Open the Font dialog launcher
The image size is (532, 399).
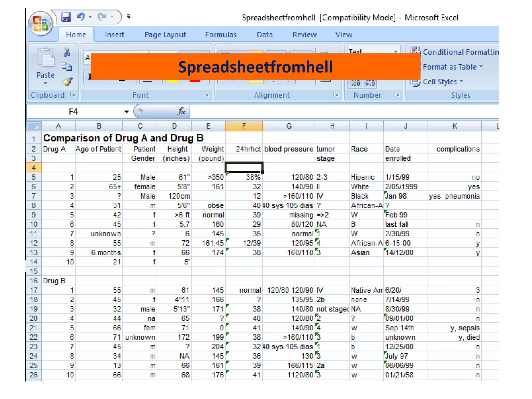(206, 95)
